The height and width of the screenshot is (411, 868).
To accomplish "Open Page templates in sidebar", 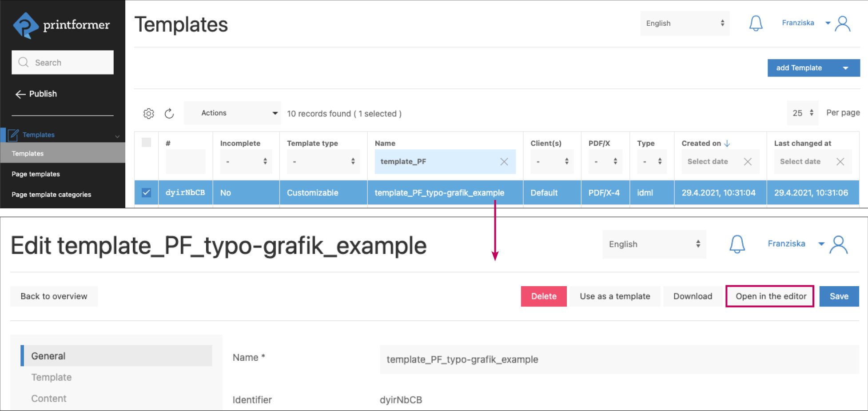I will click(36, 174).
